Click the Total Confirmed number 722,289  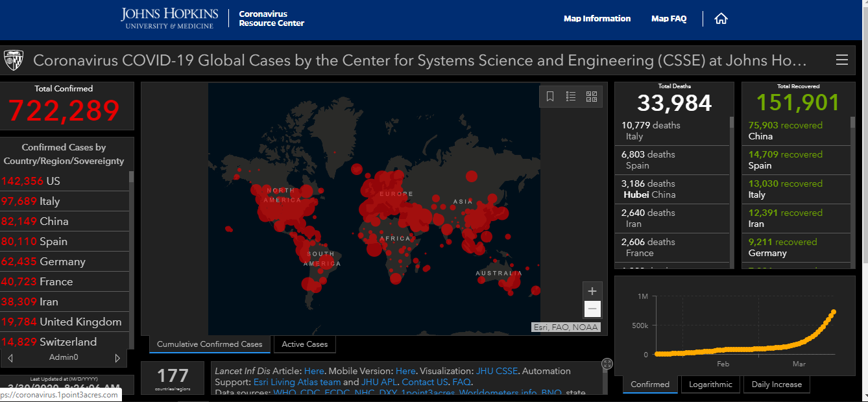[x=64, y=110]
